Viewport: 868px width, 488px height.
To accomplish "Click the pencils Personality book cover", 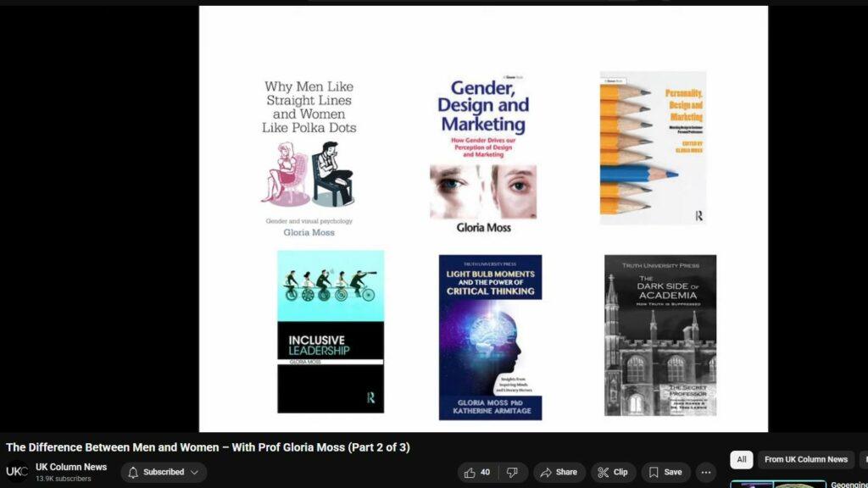I will pyautogui.click(x=654, y=147).
